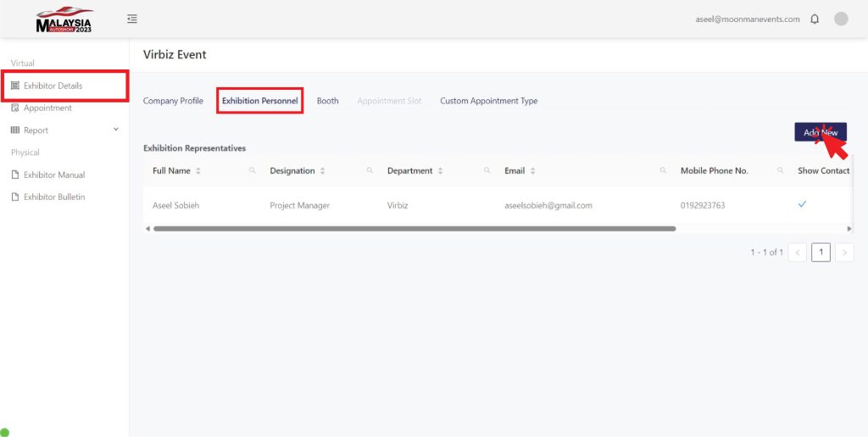Open the search filter for Email column
868x437 pixels.
tap(663, 171)
